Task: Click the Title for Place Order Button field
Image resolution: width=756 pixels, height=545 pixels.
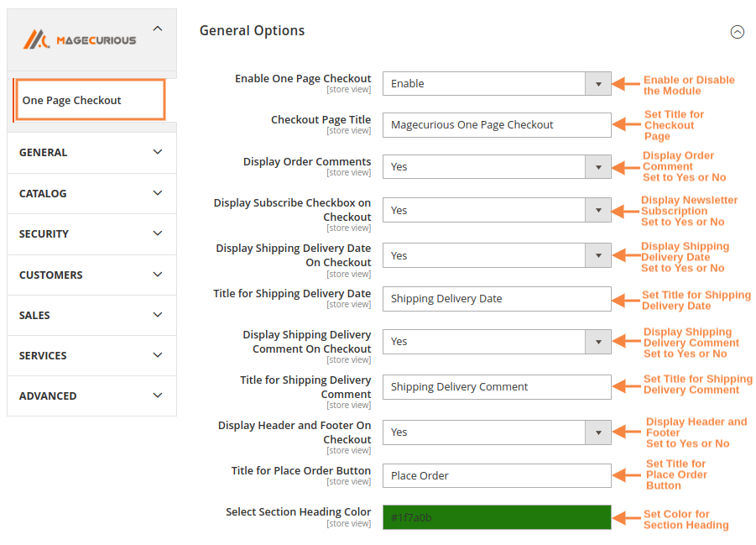Action: pos(497,475)
